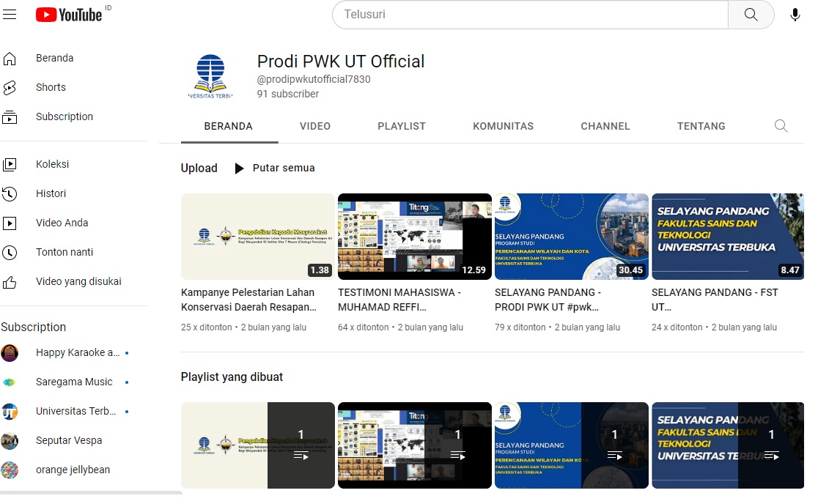The image size is (818, 504).
Task: Click the Putar semua play icon
Action: tap(239, 168)
